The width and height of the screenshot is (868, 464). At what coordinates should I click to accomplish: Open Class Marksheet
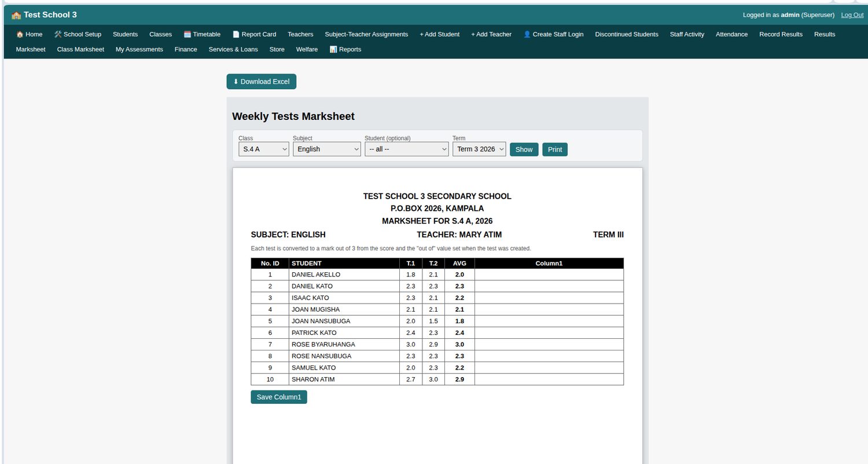point(80,49)
